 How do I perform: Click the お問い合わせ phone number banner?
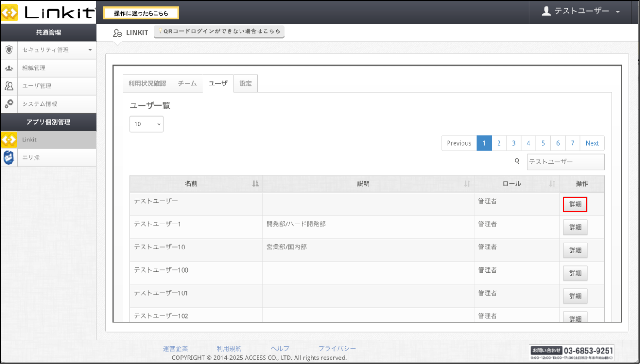click(x=572, y=352)
